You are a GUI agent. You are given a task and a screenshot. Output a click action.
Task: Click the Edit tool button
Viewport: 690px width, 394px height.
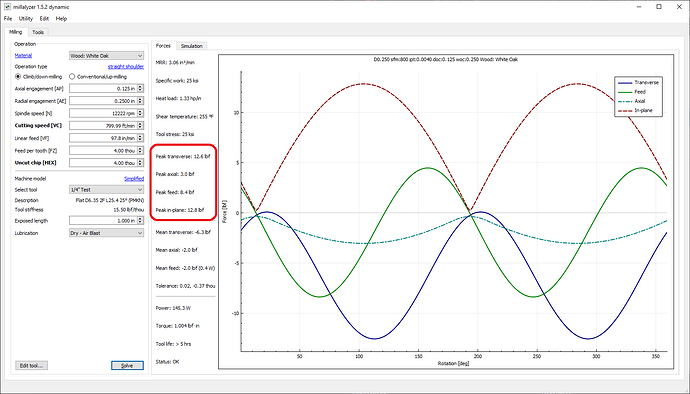click(x=31, y=365)
